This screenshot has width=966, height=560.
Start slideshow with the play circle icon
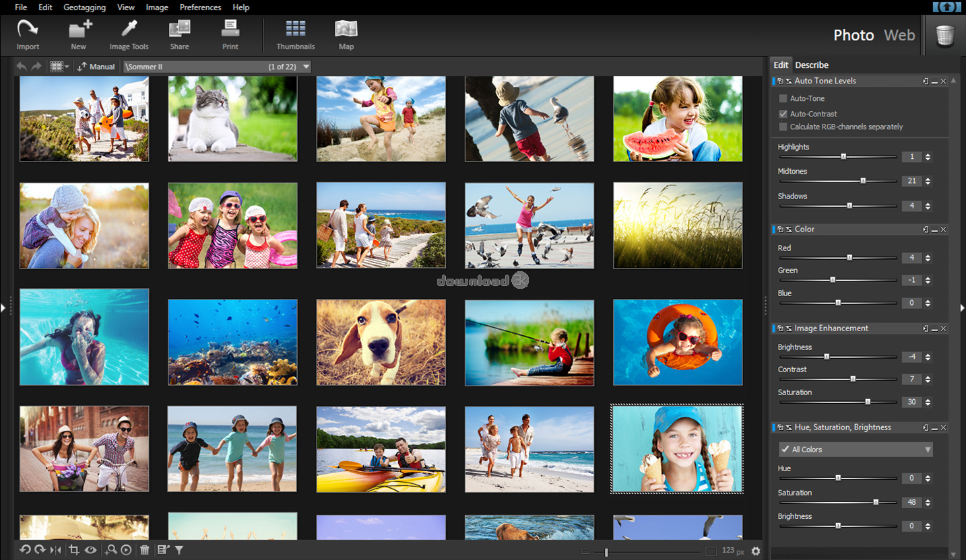pyautogui.click(x=126, y=550)
